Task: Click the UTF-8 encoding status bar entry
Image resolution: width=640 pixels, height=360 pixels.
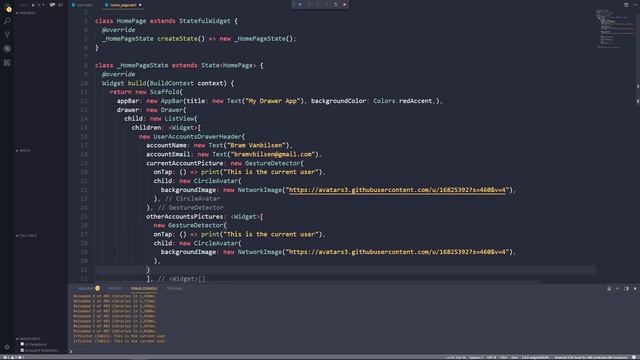Action: pos(491,357)
